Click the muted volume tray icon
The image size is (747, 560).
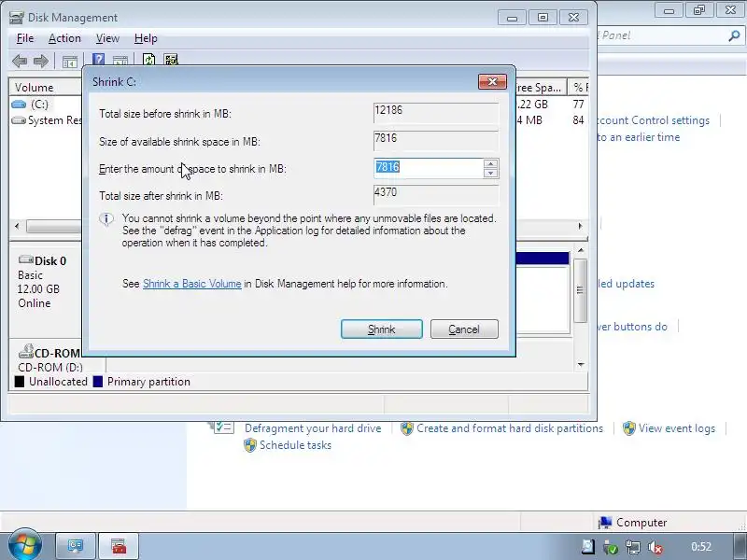click(655, 548)
